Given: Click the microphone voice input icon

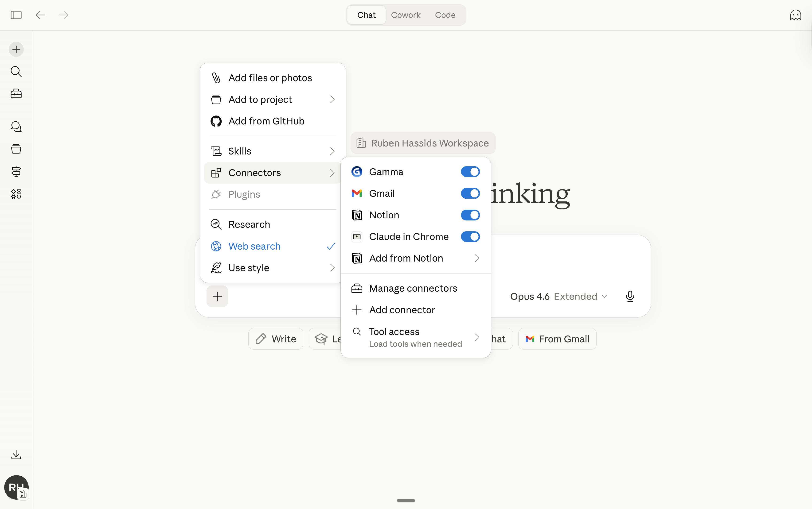Looking at the screenshot, I should coord(630,296).
